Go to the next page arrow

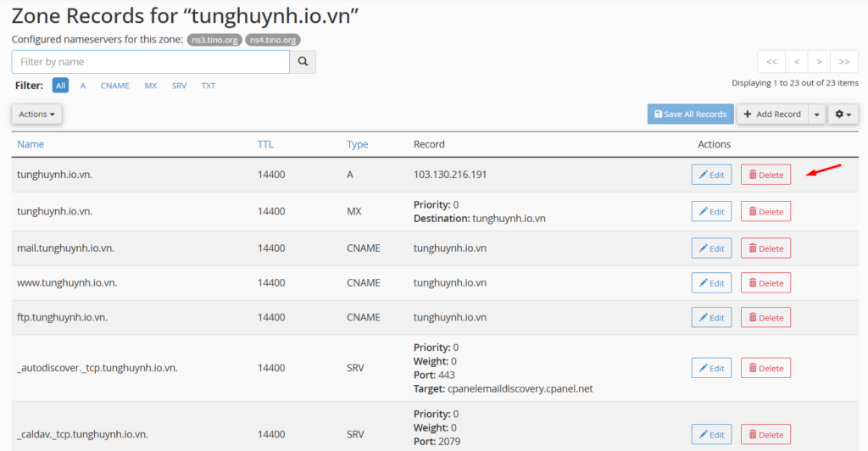tap(819, 62)
